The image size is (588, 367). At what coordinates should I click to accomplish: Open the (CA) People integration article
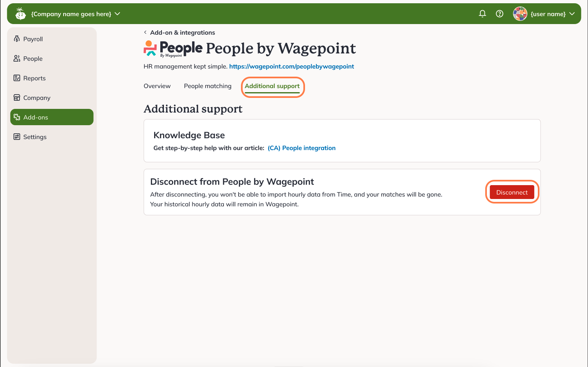click(302, 148)
